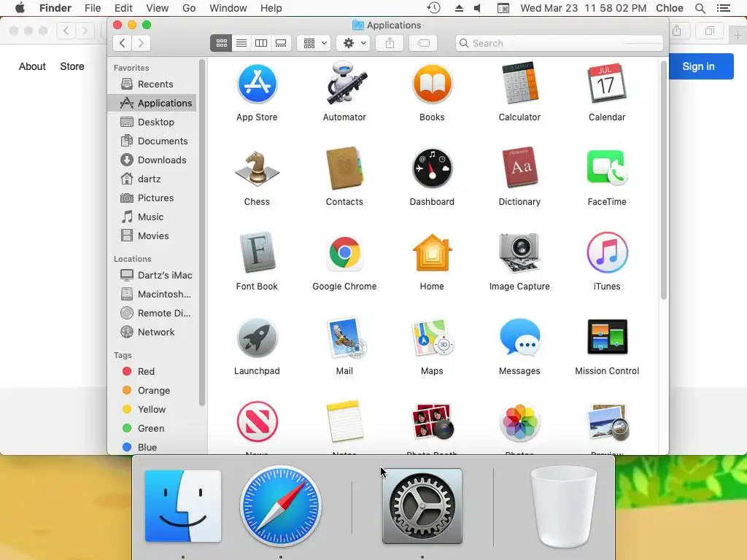Click the Photo Booth icon

[433, 422]
